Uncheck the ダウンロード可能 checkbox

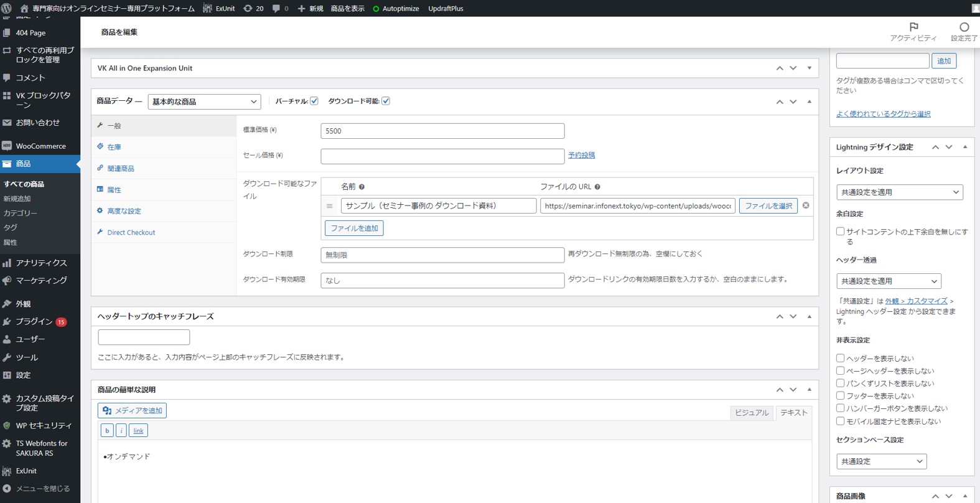click(x=386, y=101)
